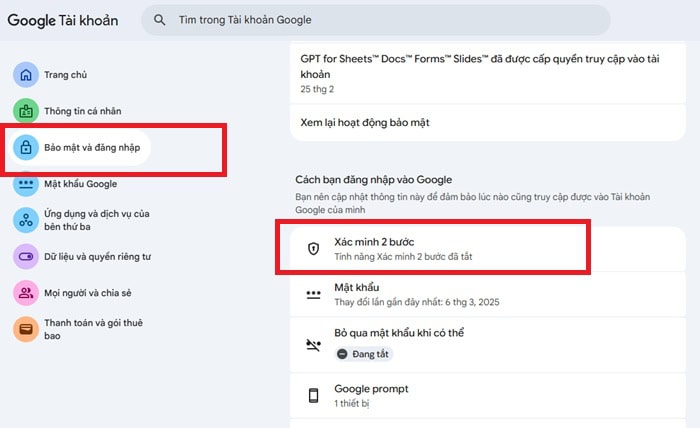700x428 pixels.
Task: Click the Bảo mật và đăng nhập lock icon
Action: click(x=25, y=148)
